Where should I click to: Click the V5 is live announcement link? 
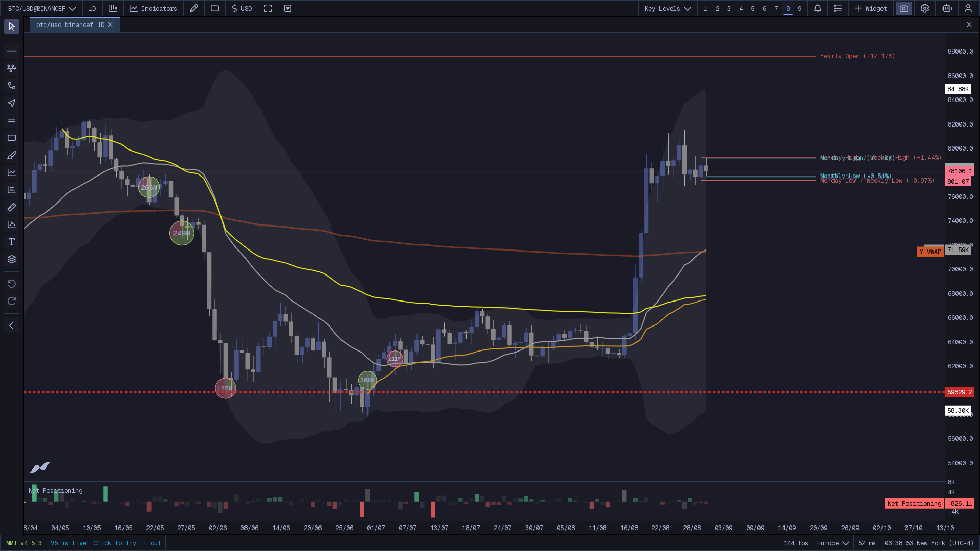tap(106, 543)
